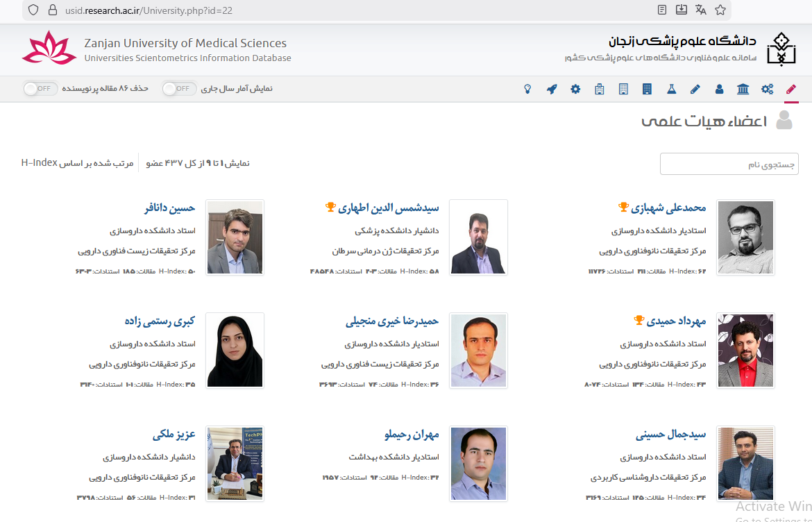Open محمدعلی شهبازی profile link
Viewport: 812px width, 522px height.
[668, 208]
